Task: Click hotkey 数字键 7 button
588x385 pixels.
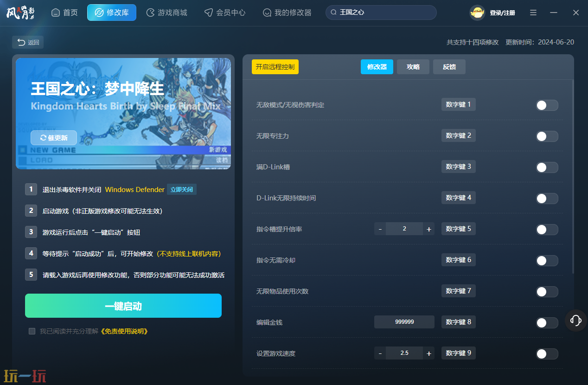Action: coord(459,291)
